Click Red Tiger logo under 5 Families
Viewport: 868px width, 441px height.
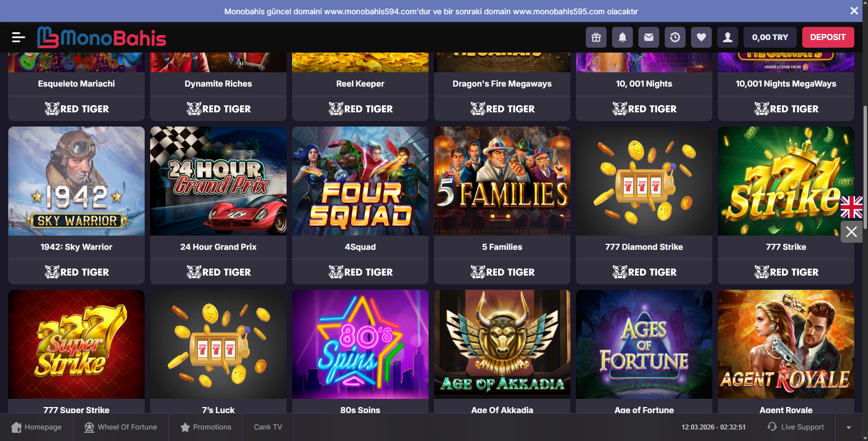click(502, 272)
